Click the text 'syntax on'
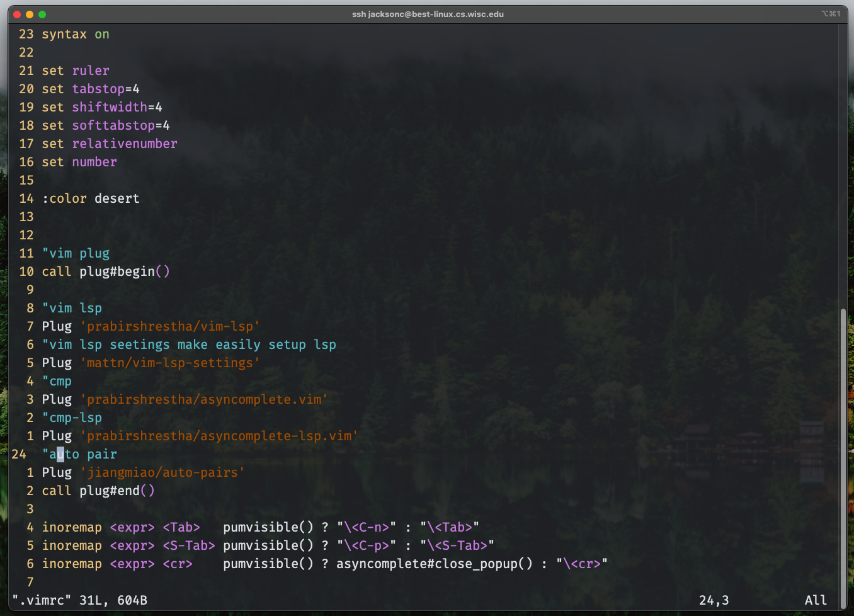 click(76, 34)
